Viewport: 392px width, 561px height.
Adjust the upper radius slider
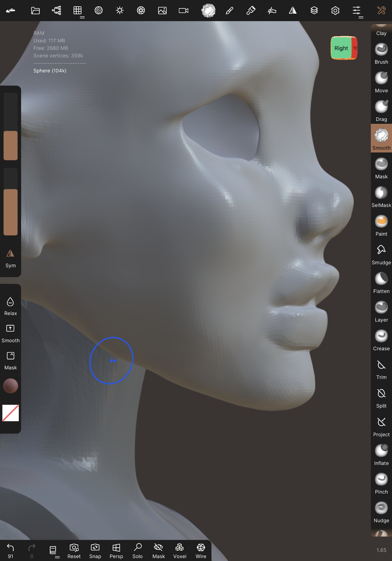pyautogui.click(x=10, y=126)
